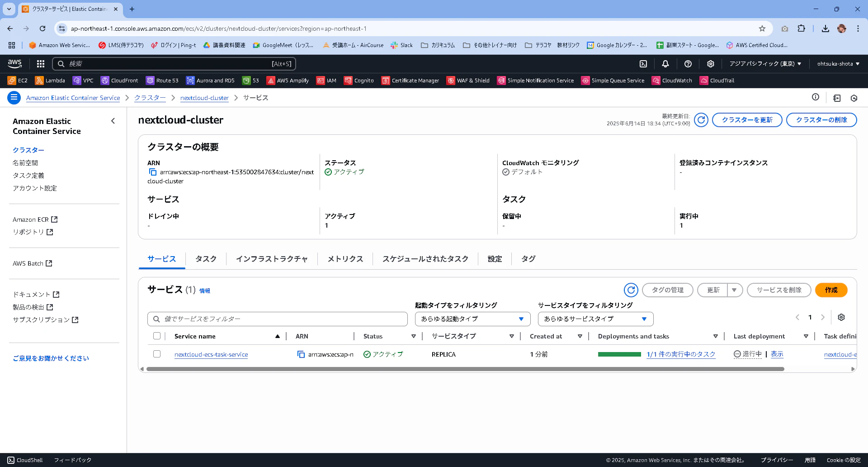Viewport: 868px width, 467px height.
Task: Open console settings gear in top bar
Action: pos(711,64)
